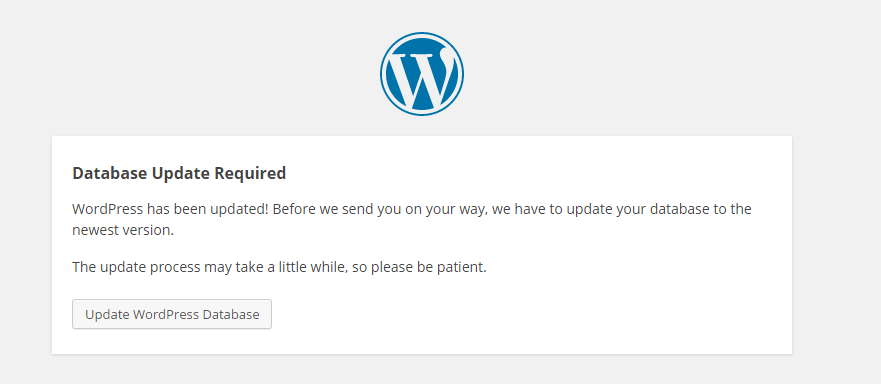
Task: Select the Database Update Required heading
Action: pyautogui.click(x=179, y=173)
